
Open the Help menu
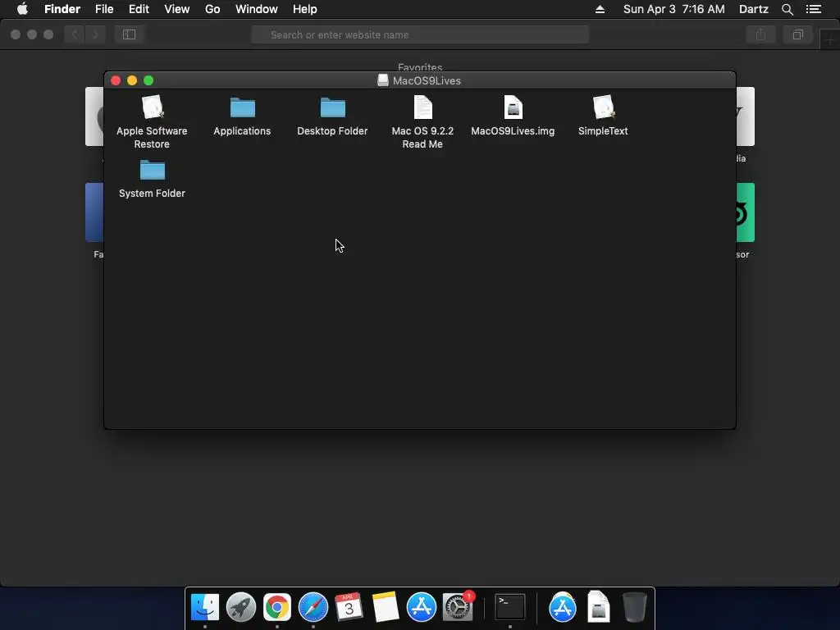305,9
